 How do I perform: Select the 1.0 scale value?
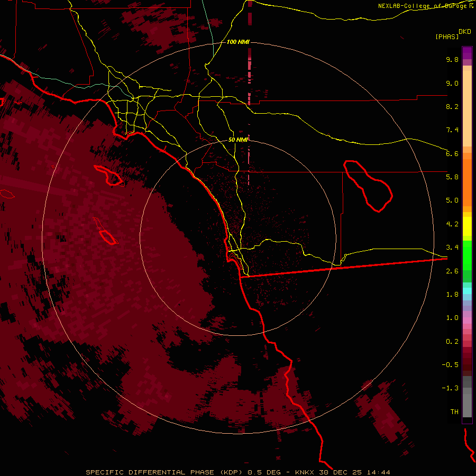(x=452, y=318)
